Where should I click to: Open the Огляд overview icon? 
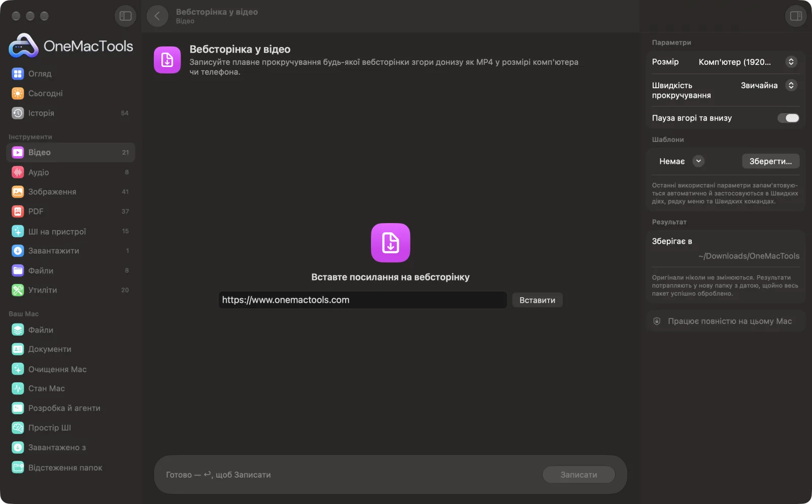coord(18,74)
